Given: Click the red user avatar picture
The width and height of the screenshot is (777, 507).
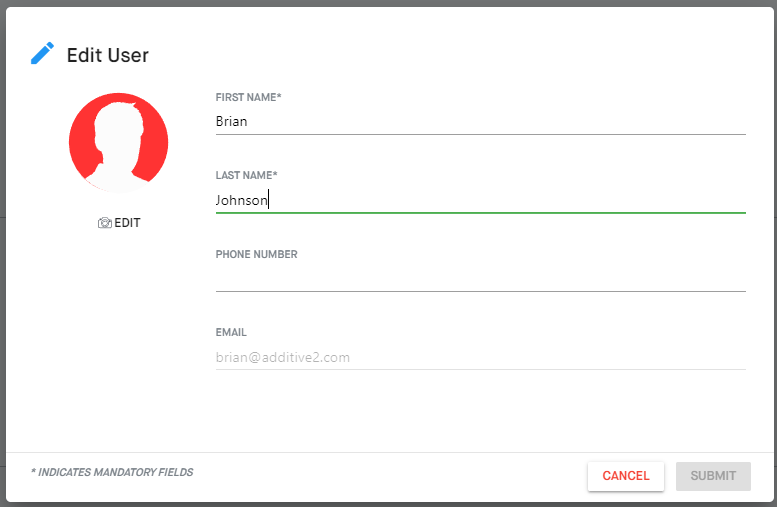Looking at the screenshot, I should (118, 143).
